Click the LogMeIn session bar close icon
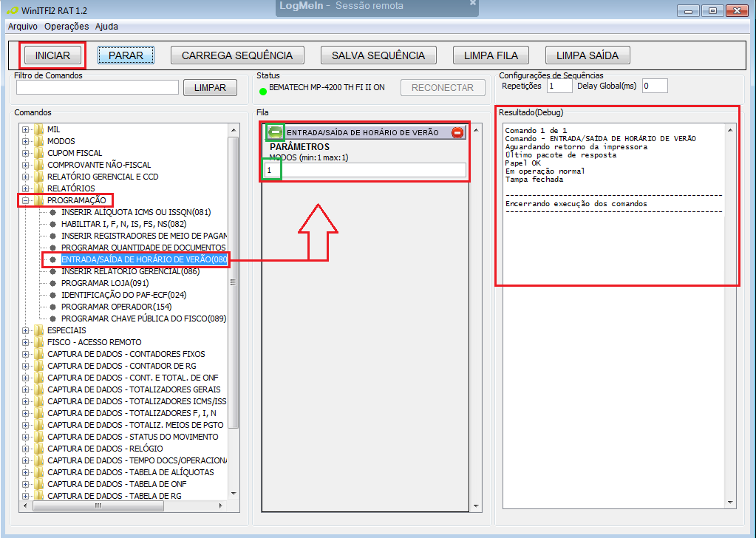This screenshot has width=756, height=538. (x=472, y=4)
